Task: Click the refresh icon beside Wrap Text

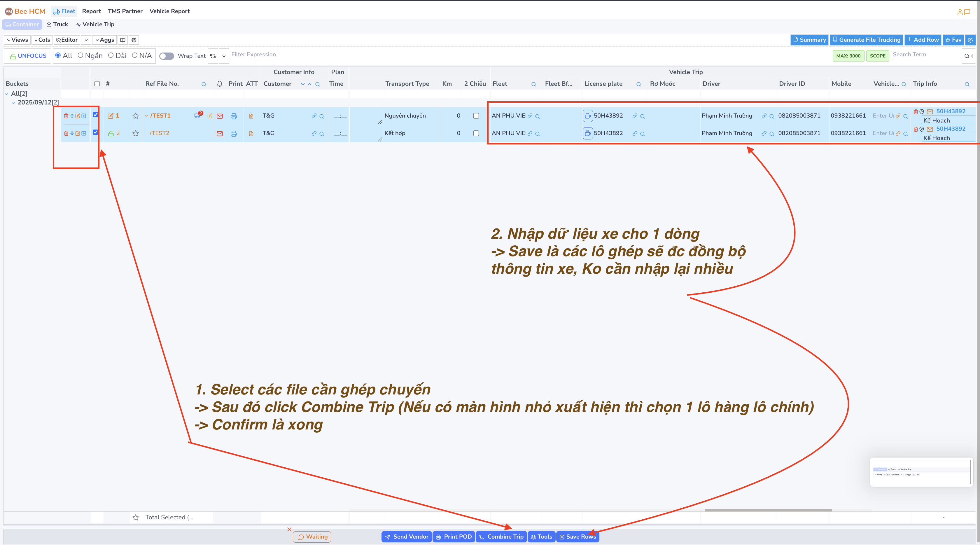Action: point(213,56)
